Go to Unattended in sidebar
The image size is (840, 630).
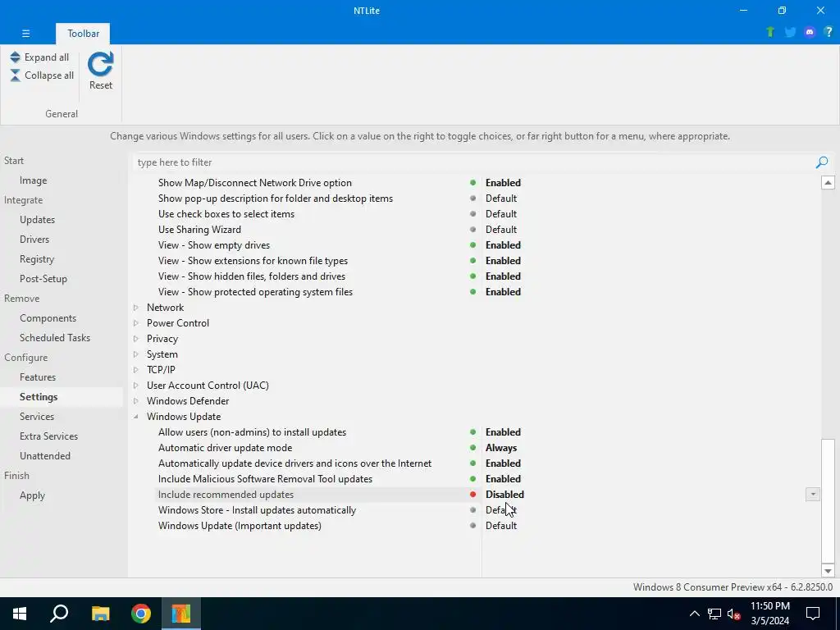click(45, 456)
